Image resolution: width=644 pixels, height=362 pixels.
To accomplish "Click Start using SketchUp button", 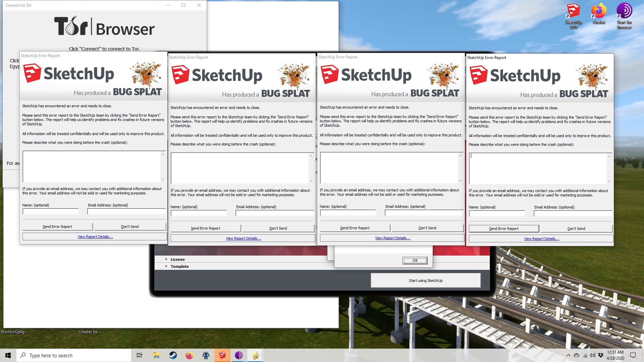I will tap(425, 281).
